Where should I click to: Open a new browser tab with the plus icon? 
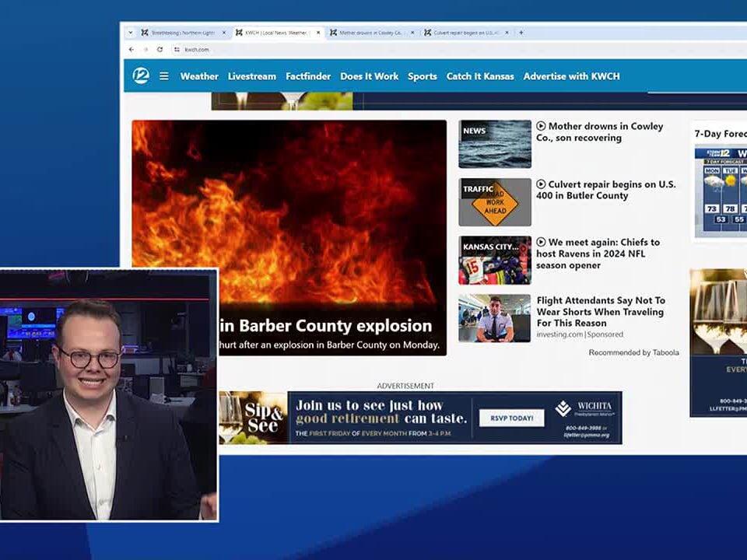[521, 31]
